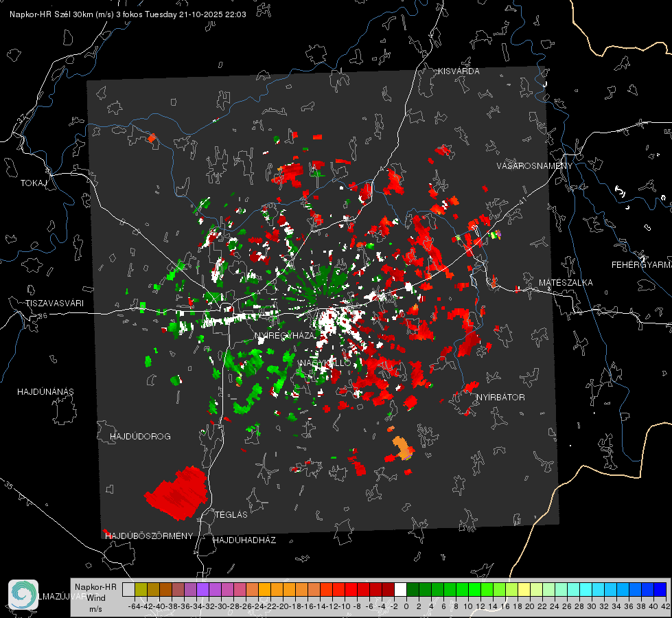The image size is (672, 618).
Task: Click the FEHÉRGYARMAT city label
Action: tap(641, 265)
